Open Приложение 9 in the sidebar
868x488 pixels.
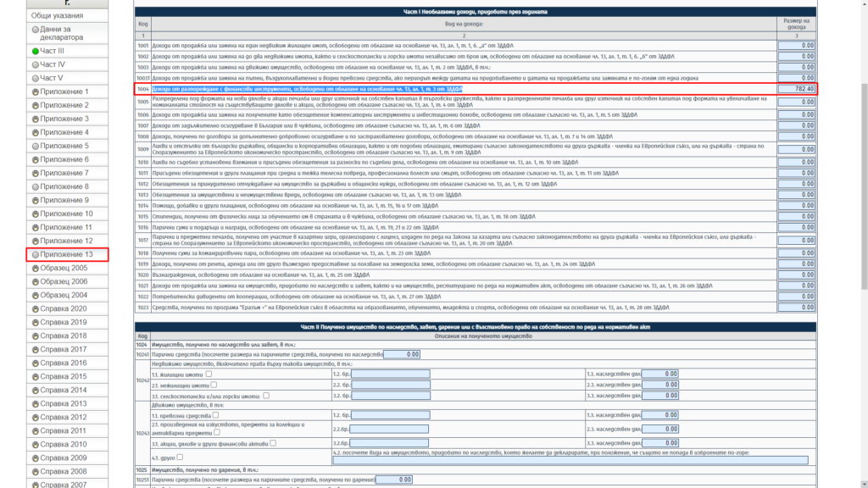64,200
